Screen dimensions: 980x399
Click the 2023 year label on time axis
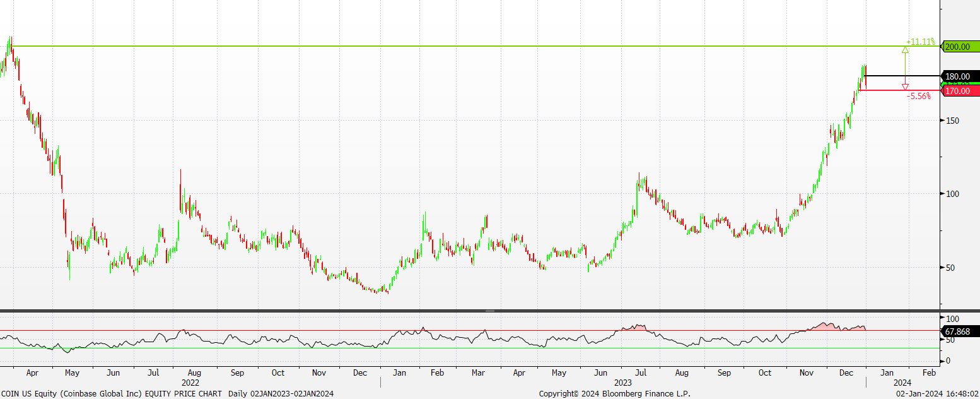coord(623,383)
